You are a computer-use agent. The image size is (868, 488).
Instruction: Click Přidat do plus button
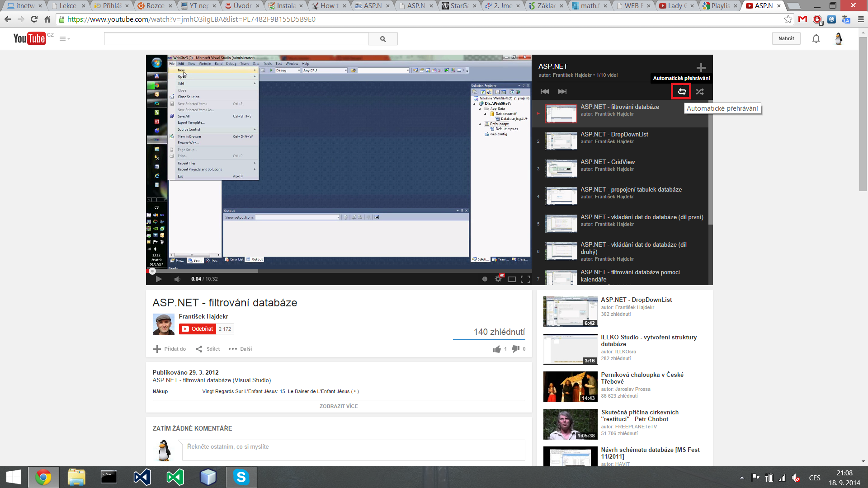(170, 349)
